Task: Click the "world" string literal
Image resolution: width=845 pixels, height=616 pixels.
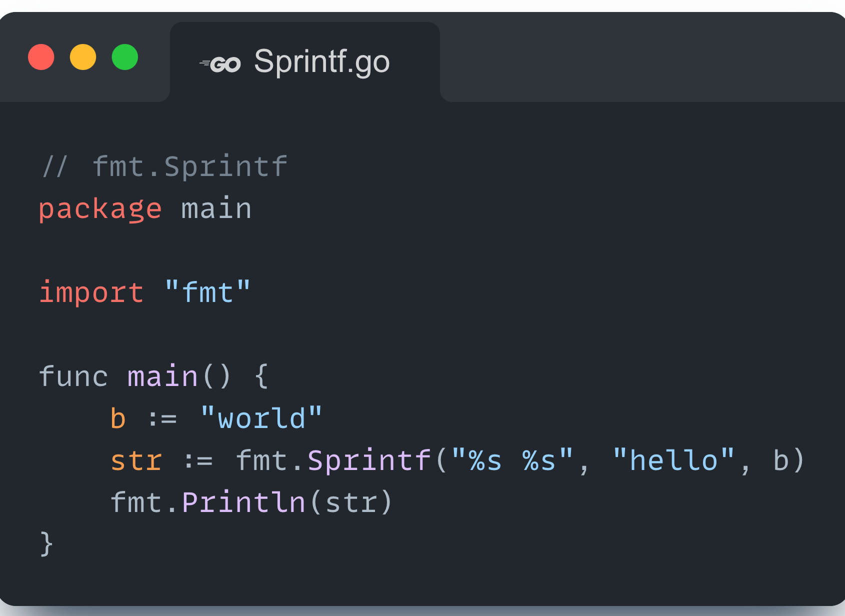Action: pos(261,418)
